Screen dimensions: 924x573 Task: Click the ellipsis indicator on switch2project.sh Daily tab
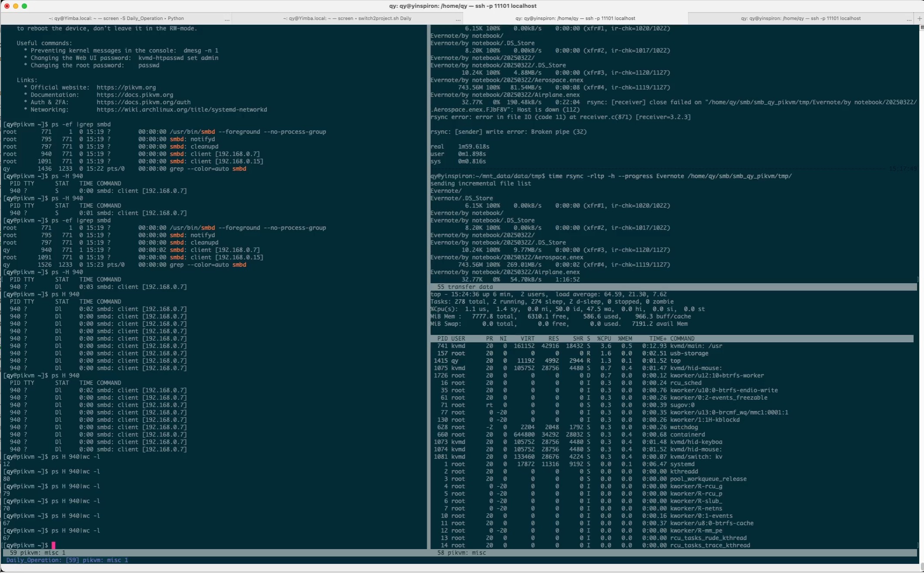[458, 19]
